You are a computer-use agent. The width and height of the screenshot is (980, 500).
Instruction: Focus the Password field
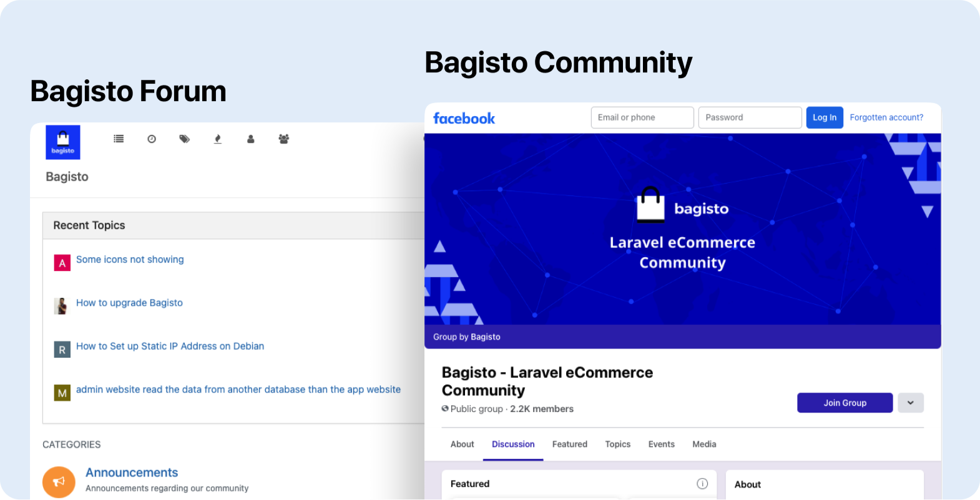click(750, 117)
